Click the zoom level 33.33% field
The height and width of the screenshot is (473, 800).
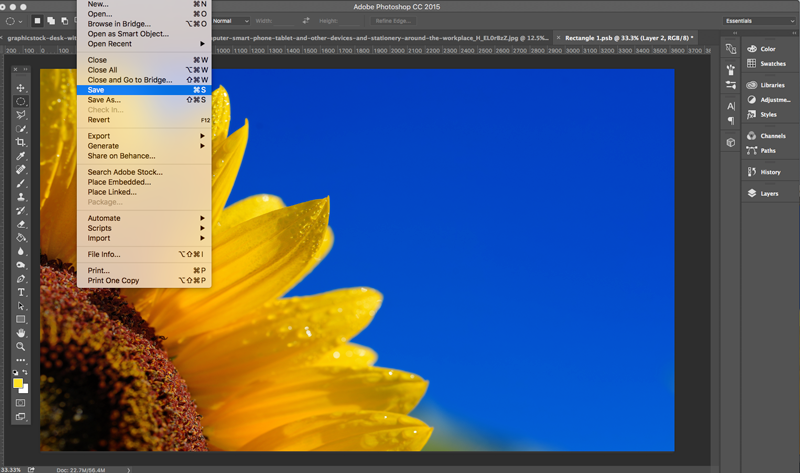[11, 470]
